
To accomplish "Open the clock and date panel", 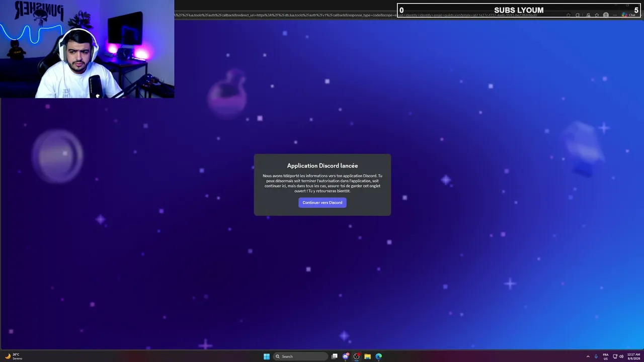I will tap(633, 356).
